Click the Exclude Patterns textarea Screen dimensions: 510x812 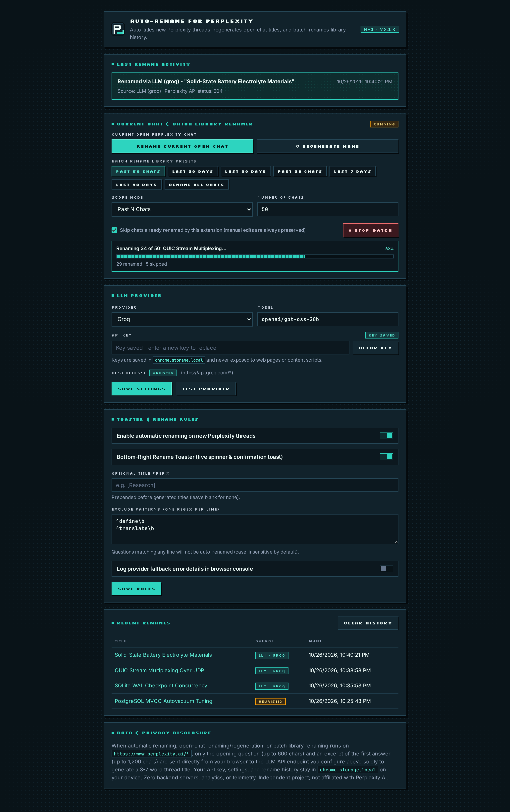[255, 529]
